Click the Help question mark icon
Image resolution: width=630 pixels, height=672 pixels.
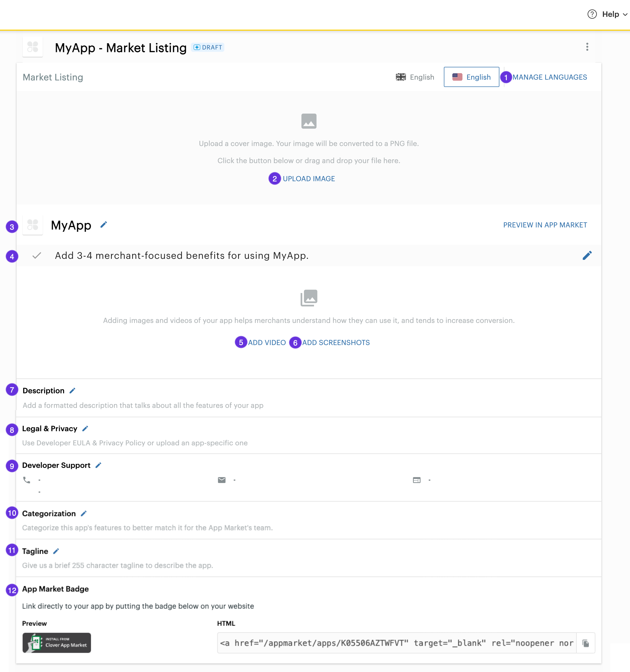coord(592,14)
